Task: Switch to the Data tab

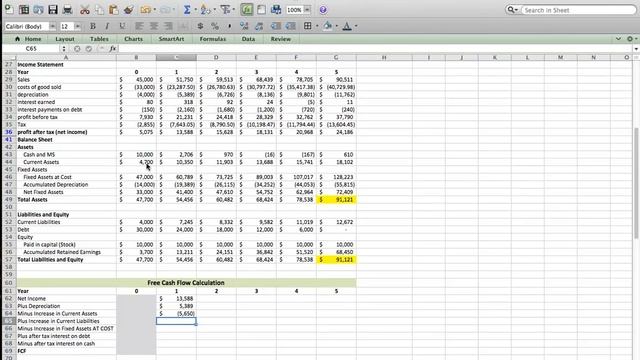Action: 248,39
